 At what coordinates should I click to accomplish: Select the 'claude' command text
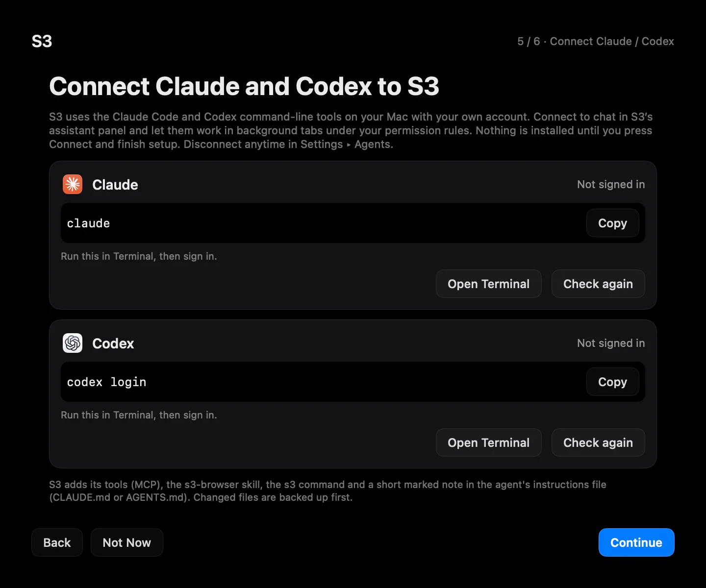88,223
